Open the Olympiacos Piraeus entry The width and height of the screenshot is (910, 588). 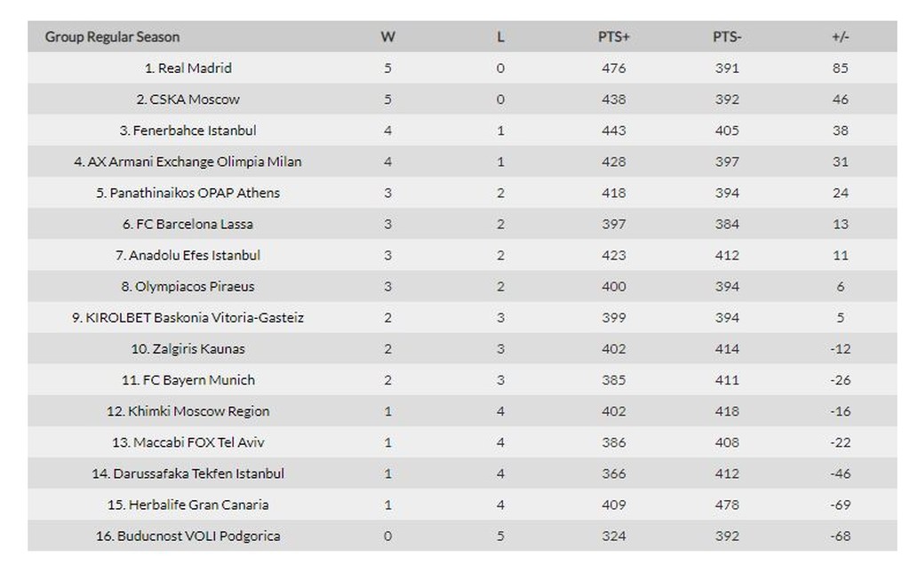point(195,286)
